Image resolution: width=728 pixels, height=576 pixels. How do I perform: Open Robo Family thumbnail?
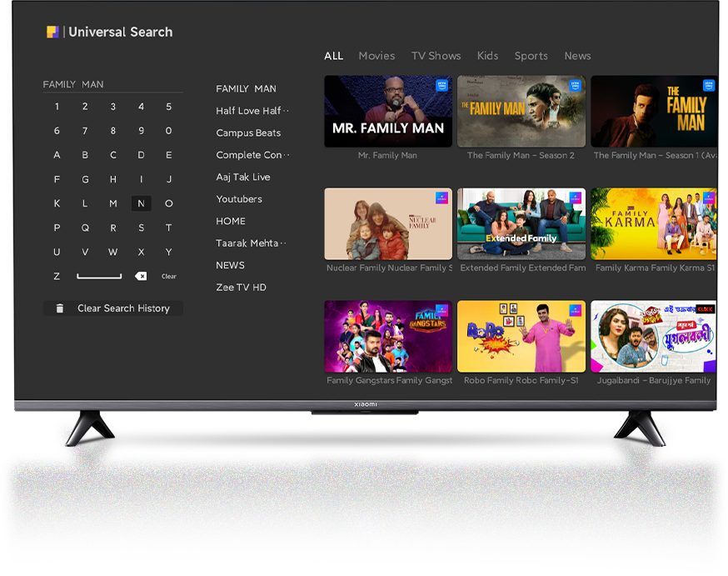click(x=521, y=336)
